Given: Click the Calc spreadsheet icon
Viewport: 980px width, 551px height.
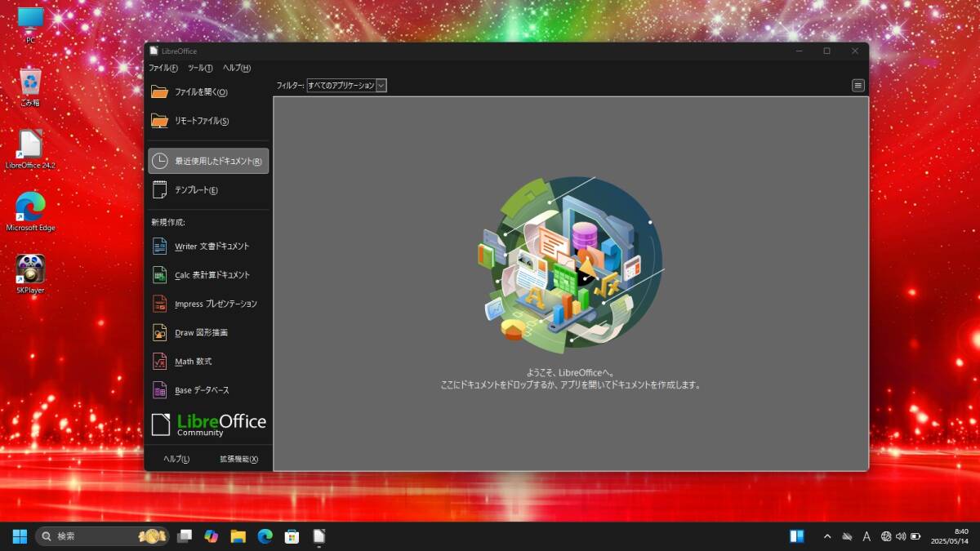Looking at the screenshot, I should coord(160,275).
